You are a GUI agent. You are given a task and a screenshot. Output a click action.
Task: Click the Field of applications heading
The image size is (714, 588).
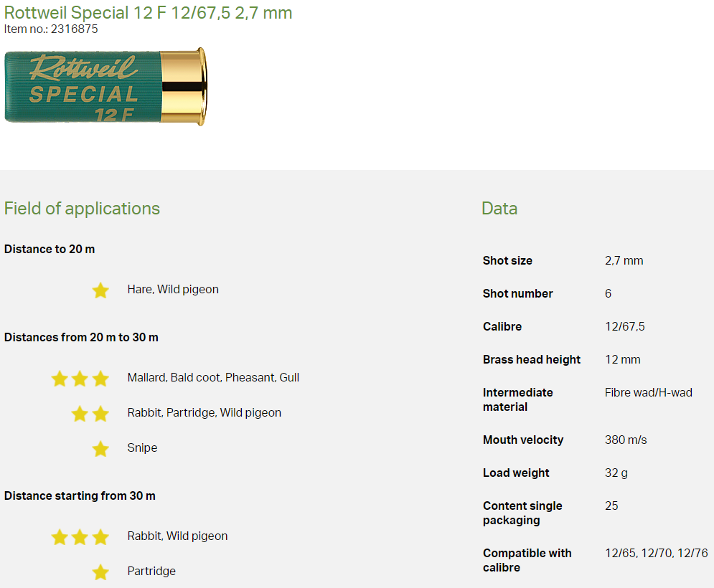[x=82, y=209]
